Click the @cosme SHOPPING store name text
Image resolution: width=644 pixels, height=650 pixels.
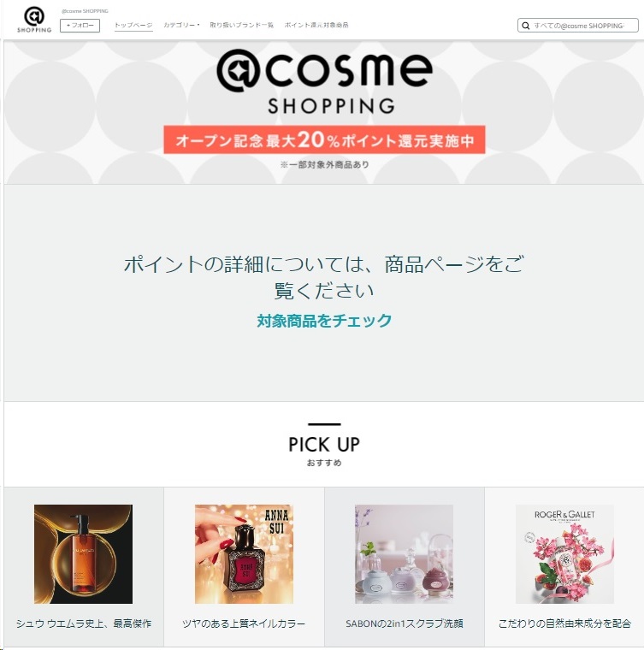[x=85, y=11]
